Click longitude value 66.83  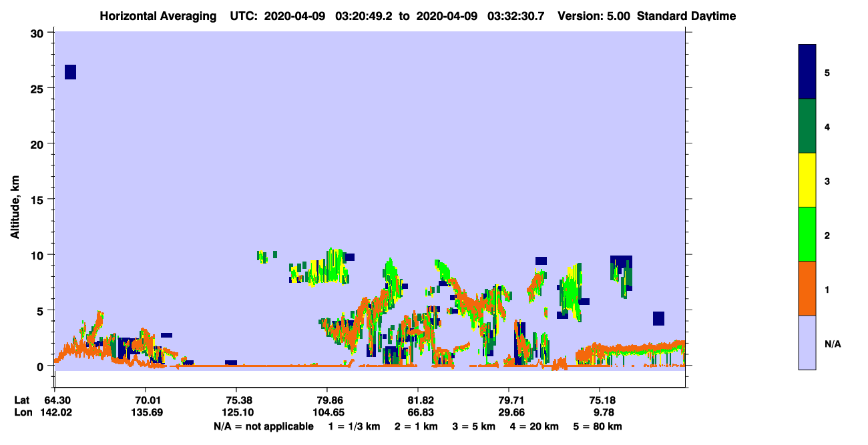pos(418,412)
